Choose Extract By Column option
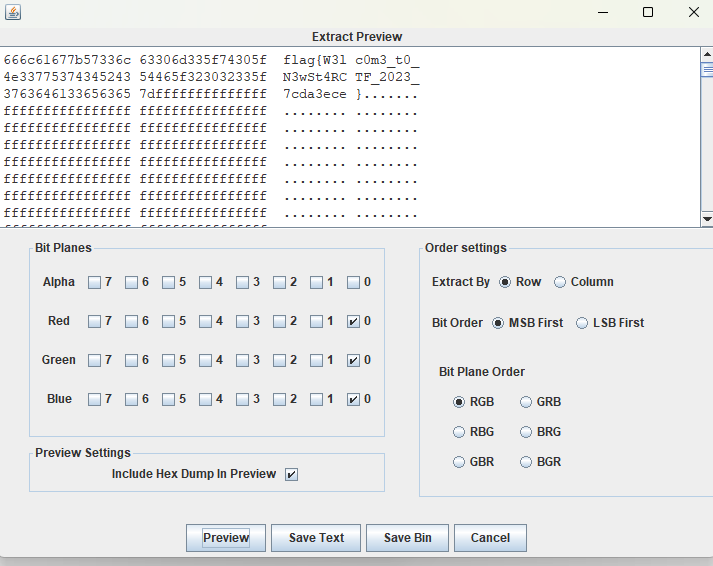This screenshot has width=713, height=566. [560, 282]
